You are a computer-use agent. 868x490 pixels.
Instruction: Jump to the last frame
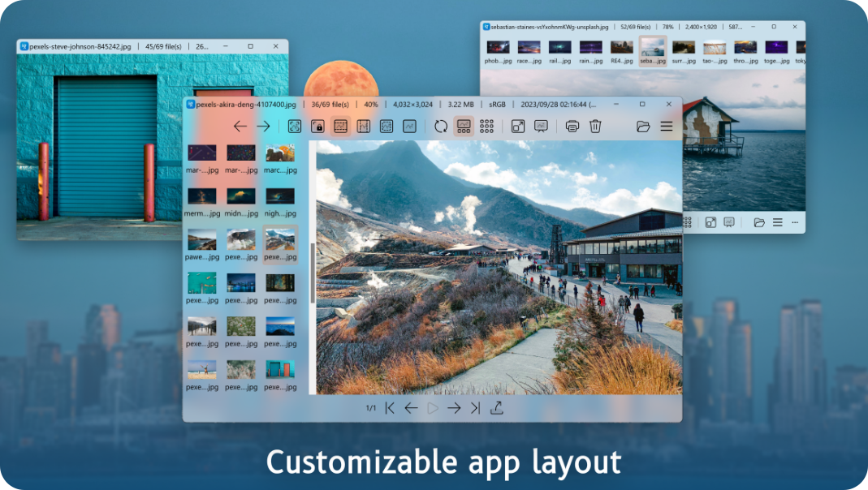click(x=475, y=408)
